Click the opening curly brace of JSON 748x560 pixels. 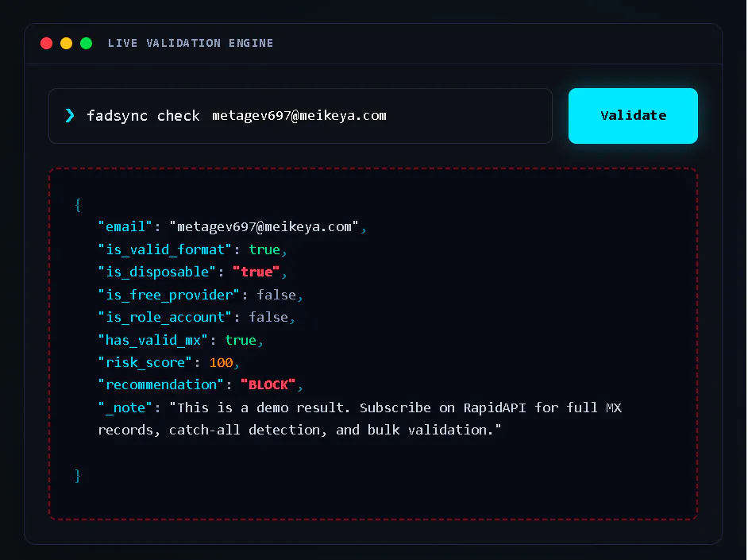(x=78, y=205)
